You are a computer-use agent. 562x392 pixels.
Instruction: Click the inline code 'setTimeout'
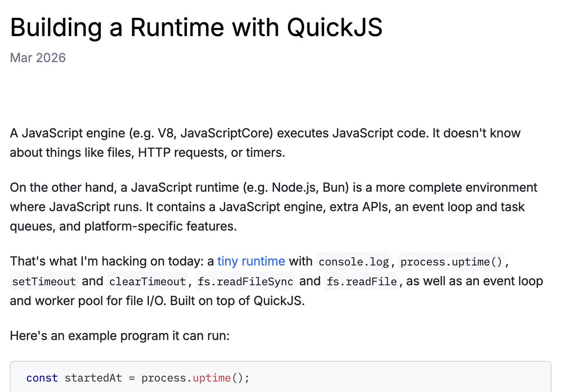(44, 282)
